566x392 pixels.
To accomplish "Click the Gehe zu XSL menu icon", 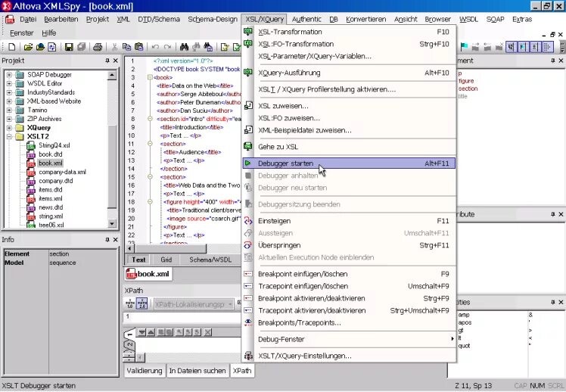I will tap(248, 147).
